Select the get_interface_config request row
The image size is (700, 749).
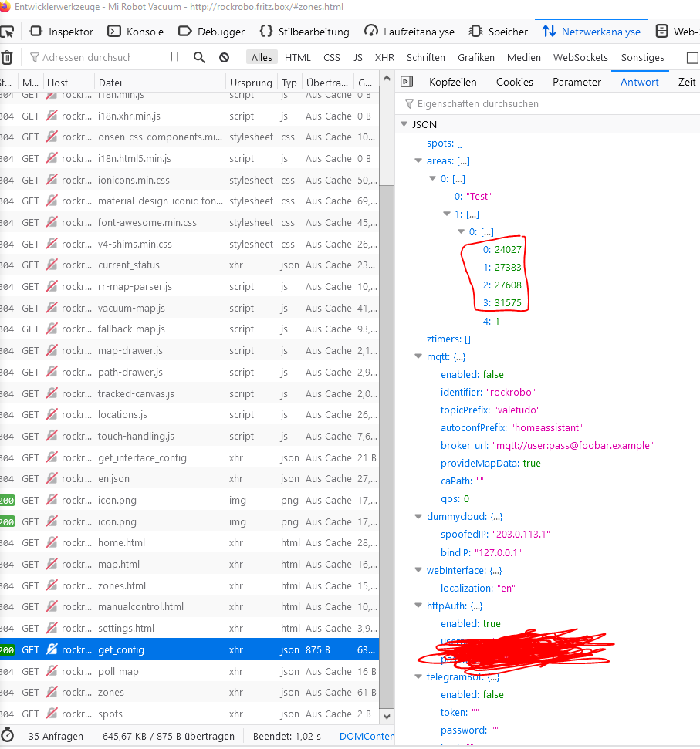[x=189, y=457]
